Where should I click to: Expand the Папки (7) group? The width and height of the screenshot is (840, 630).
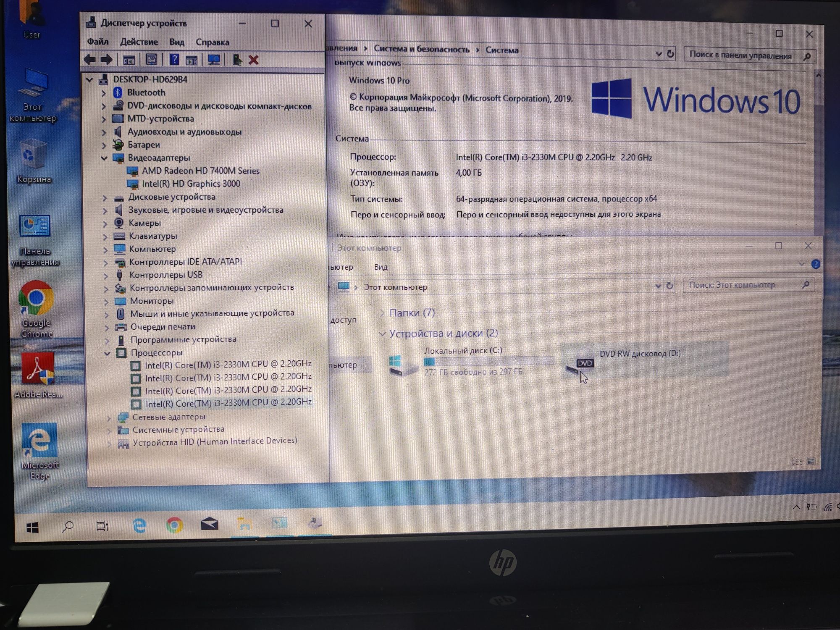tap(382, 313)
